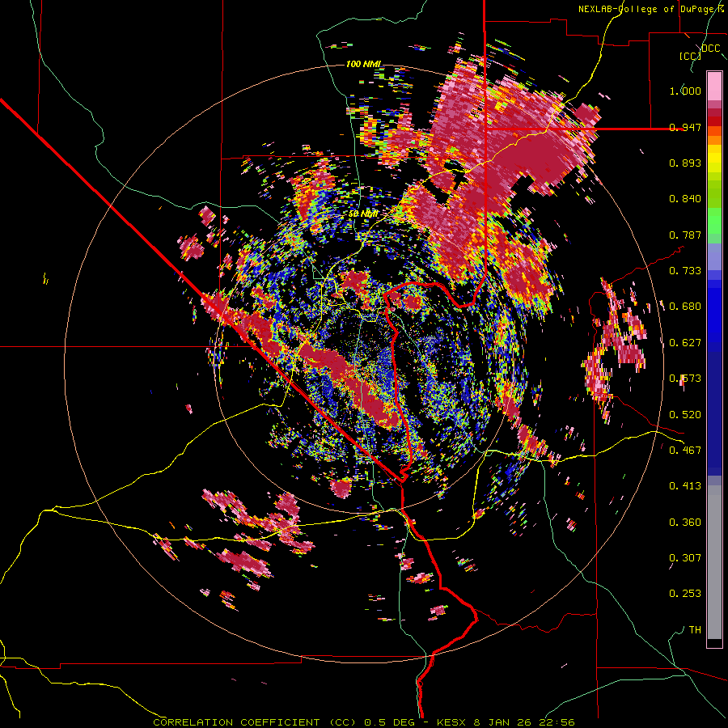Select the 0.893 legend value

(x=685, y=163)
